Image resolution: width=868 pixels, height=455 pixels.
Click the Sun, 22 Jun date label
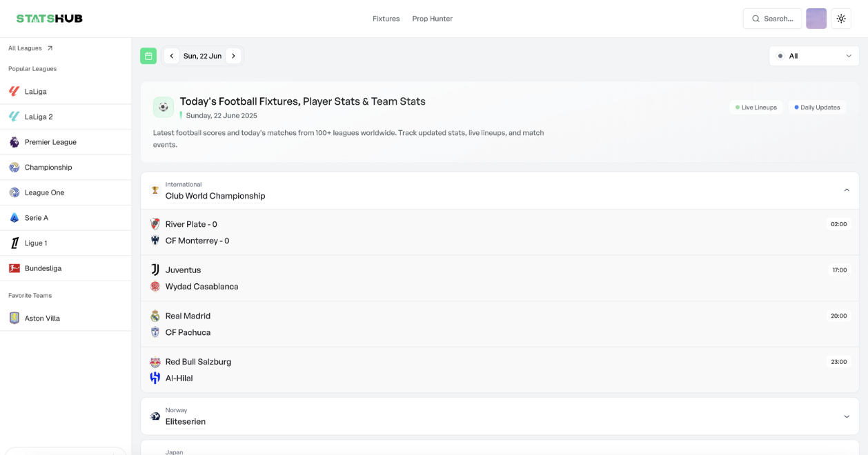(x=202, y=56)
